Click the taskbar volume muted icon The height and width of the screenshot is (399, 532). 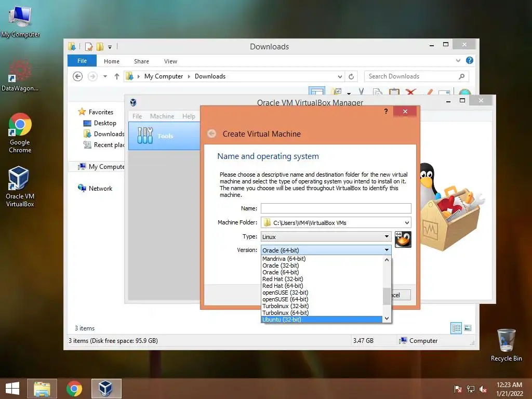click(x=483, y=390)
